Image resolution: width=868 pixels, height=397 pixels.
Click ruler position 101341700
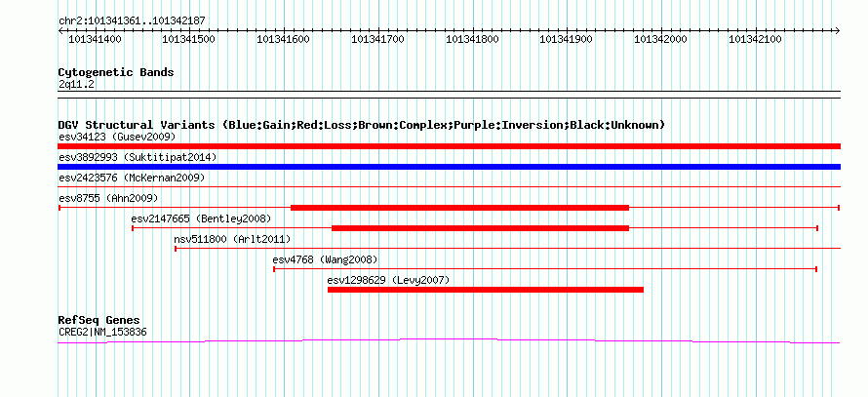[378, 39]
